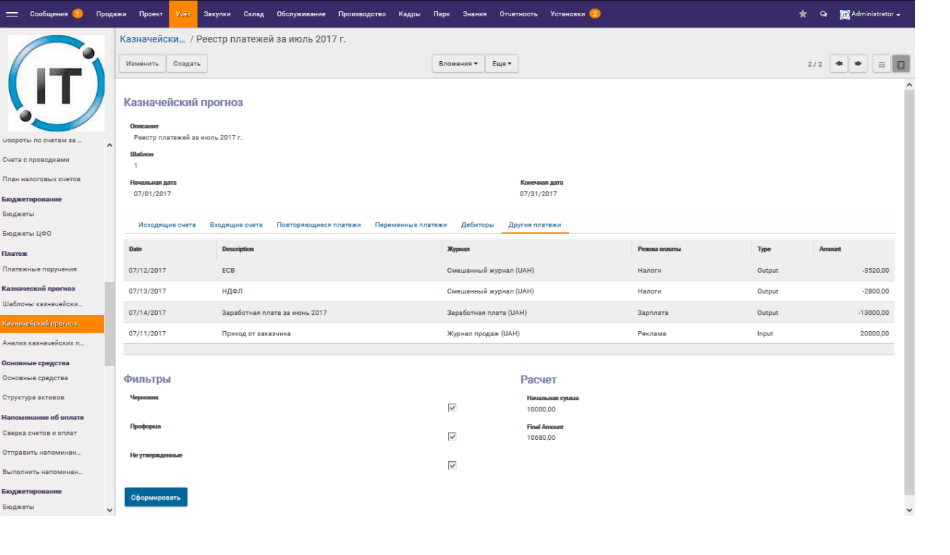This screenshot has height=555, width=950.
Task: Follow the Казначейски… breadcrumb link
Action: (152, 39)
